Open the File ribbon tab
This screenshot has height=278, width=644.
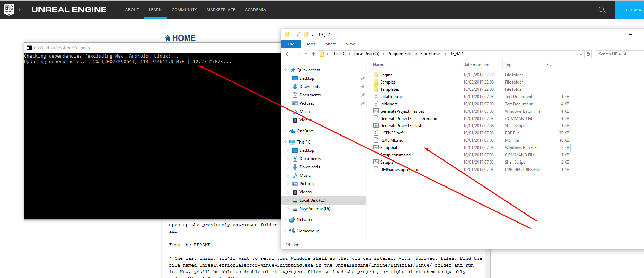coord(291,44)
